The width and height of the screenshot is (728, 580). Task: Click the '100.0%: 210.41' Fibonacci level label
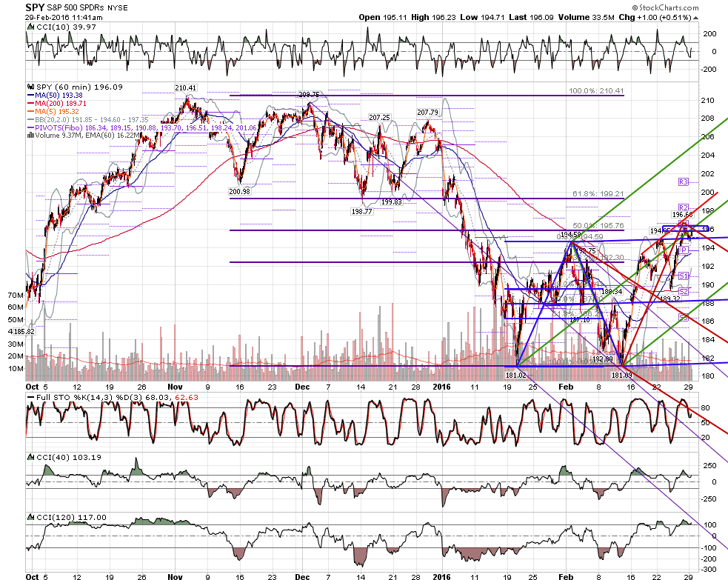tap(597, 91)
